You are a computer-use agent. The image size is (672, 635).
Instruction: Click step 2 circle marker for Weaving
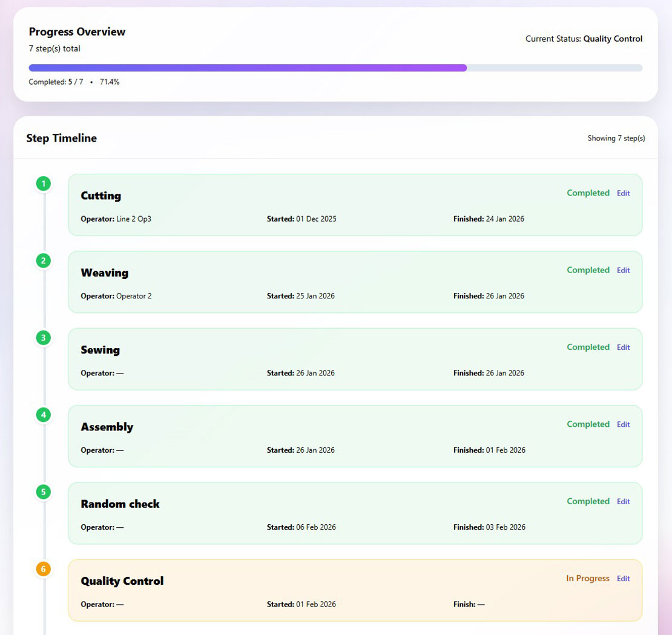coord(43,261)
